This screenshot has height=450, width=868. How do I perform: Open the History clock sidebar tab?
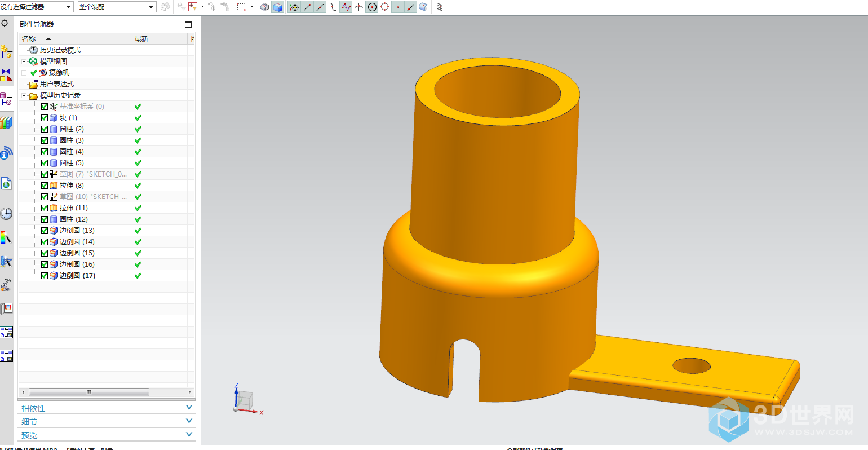pyautogui.click(x=6, y=214)
